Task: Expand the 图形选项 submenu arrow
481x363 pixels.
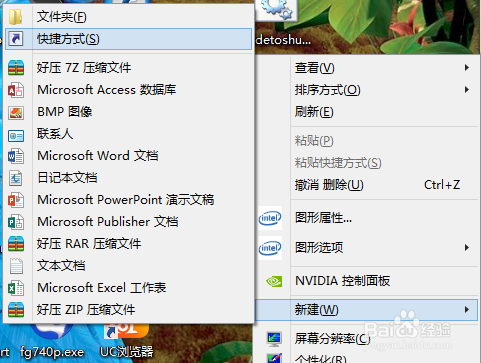Action: pyautogui.click(x=467, y=247)
